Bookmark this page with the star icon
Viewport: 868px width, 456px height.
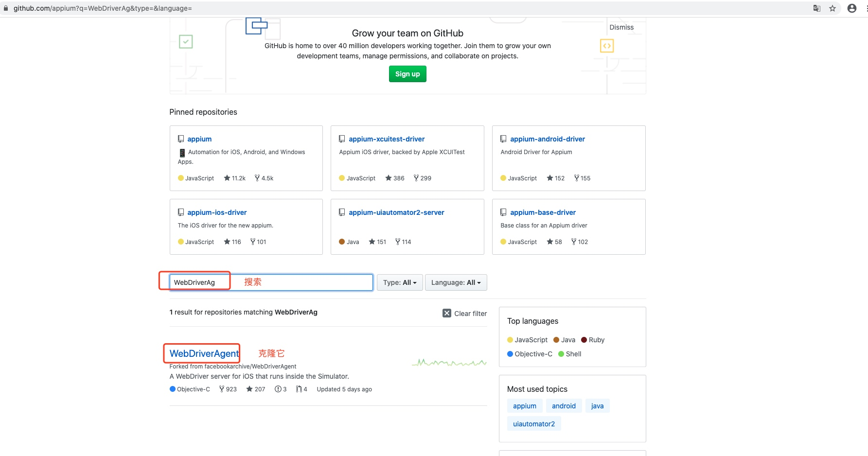click(x=833, y=8)
